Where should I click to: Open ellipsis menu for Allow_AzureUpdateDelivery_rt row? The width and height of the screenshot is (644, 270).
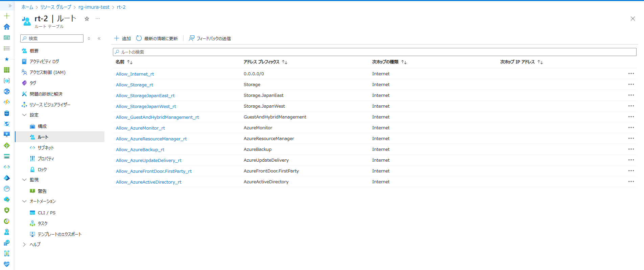(x=631, y=160)
